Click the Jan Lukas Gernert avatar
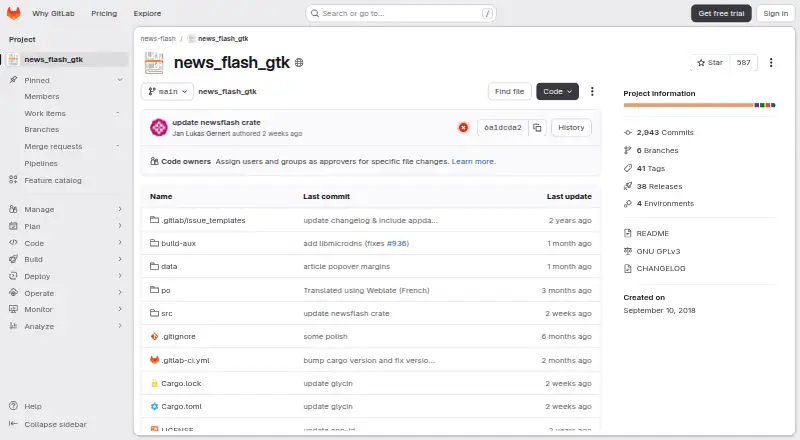Image resolution: width=800 pixels, height=440 pixels. tap(159, 128)
